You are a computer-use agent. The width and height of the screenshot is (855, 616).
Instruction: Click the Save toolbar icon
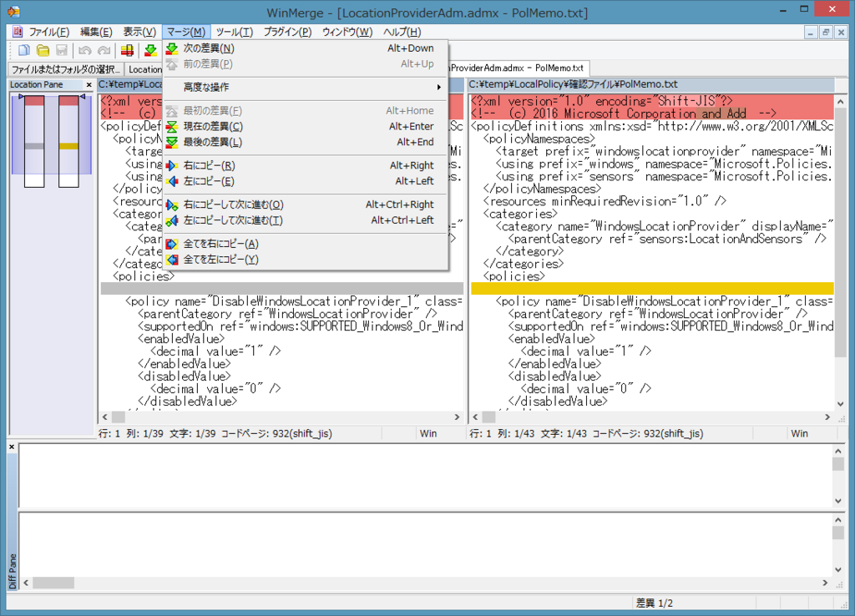tap(62, 51)
